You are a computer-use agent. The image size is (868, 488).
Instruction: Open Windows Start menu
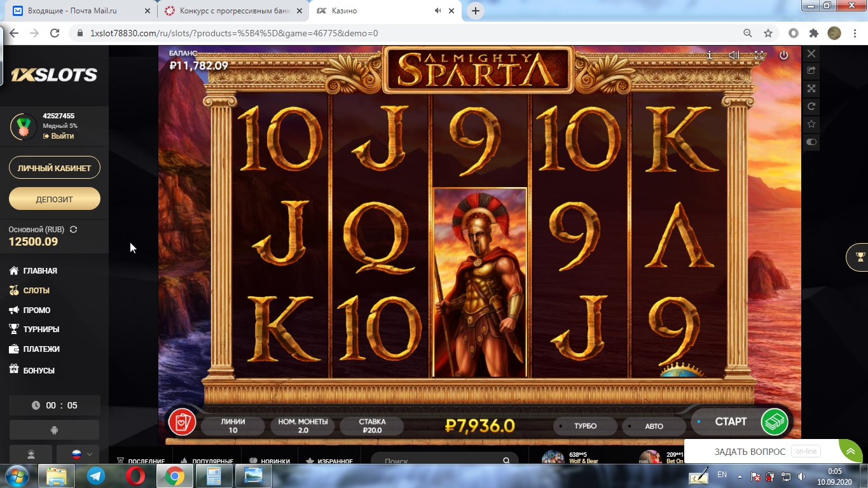pyautogui.click(x=17, y=476)
